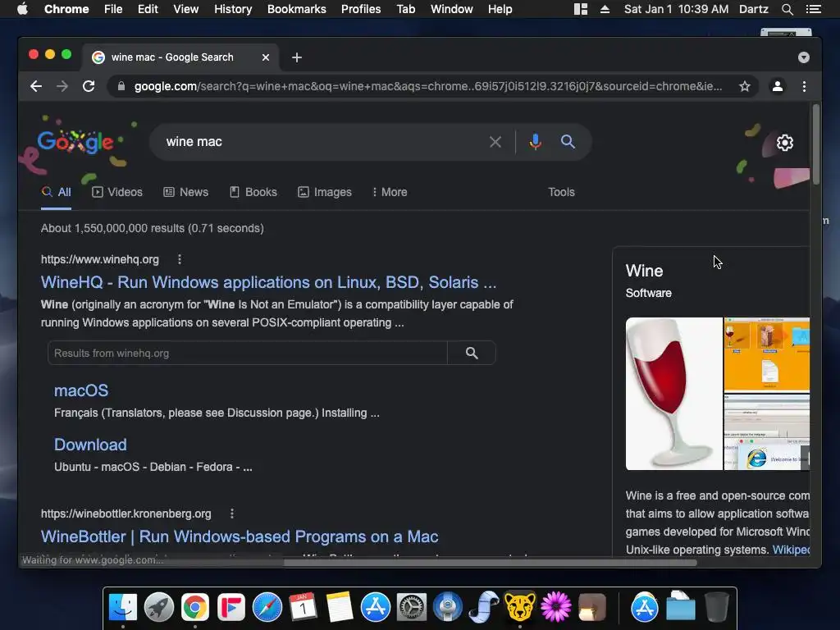Open a new tab with plus button
The image size is (840, 630).
click(297, 57)
